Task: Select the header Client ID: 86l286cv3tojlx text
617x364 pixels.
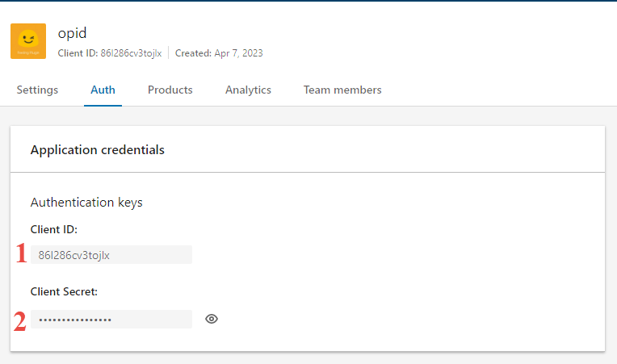Action: 110,53
